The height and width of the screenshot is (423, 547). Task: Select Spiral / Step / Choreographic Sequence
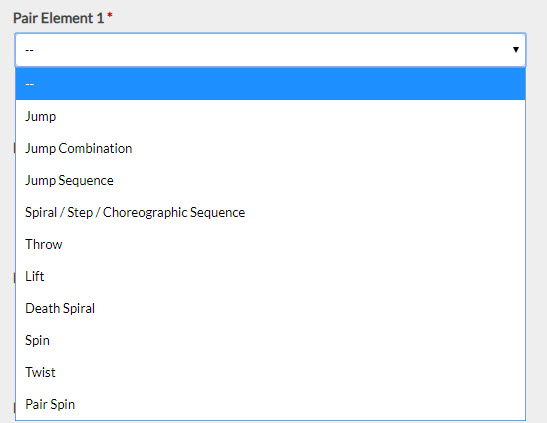pyautogui.click(x=270, y=212)
